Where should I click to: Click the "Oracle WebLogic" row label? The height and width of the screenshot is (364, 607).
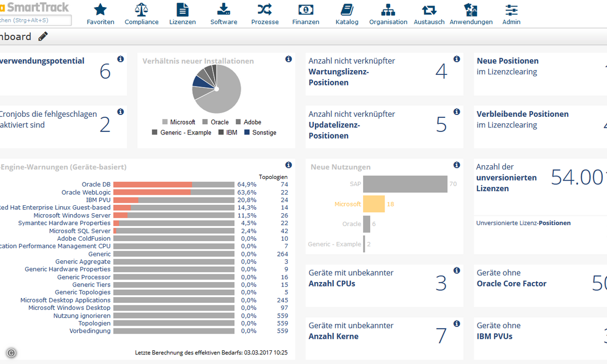click(x=86, y=193)
